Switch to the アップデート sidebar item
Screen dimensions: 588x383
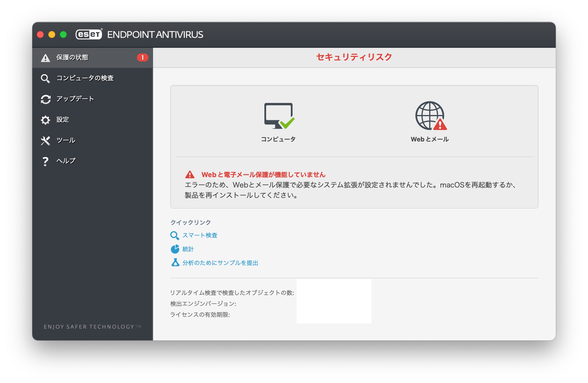coord(75,99)
